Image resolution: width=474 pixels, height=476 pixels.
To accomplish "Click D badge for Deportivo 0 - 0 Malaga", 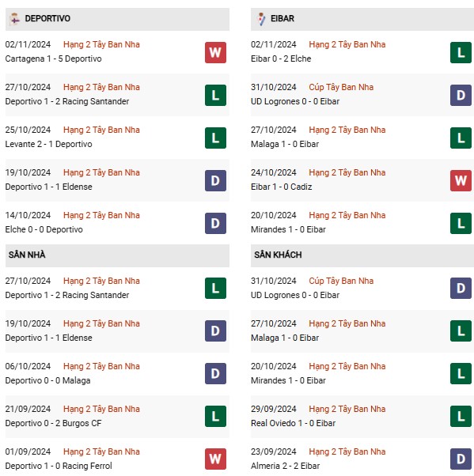I will coord(215,373).
